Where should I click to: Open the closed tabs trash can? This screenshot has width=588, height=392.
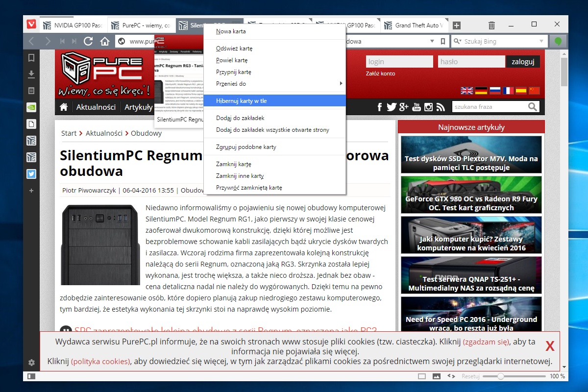click(492, 25)
